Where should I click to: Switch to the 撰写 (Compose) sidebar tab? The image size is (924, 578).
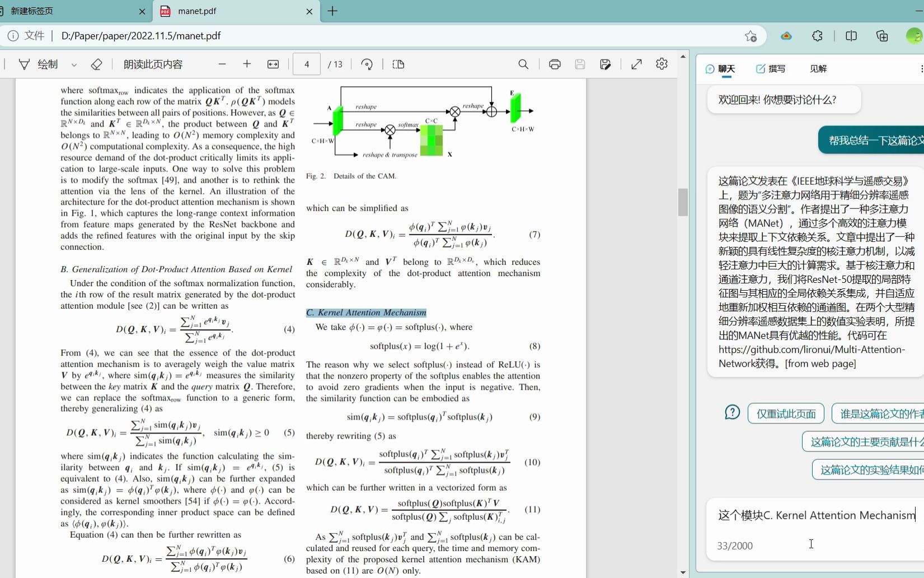point(771,69)
